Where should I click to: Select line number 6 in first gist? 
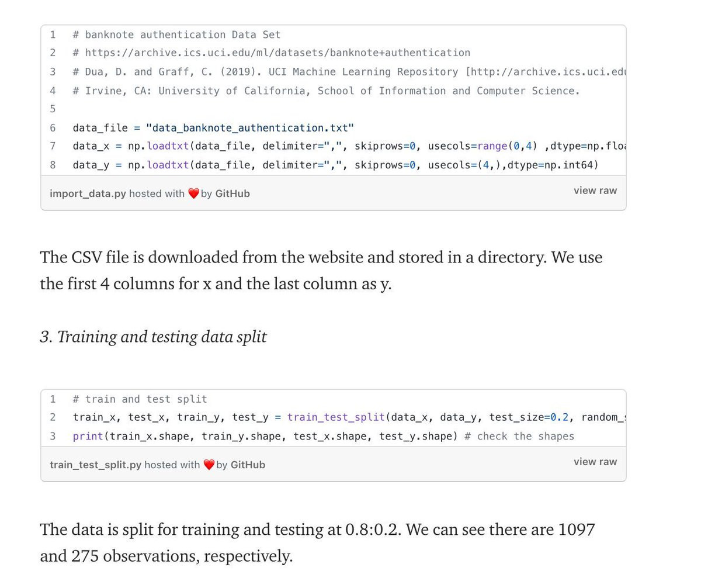(x=53, y=128)
